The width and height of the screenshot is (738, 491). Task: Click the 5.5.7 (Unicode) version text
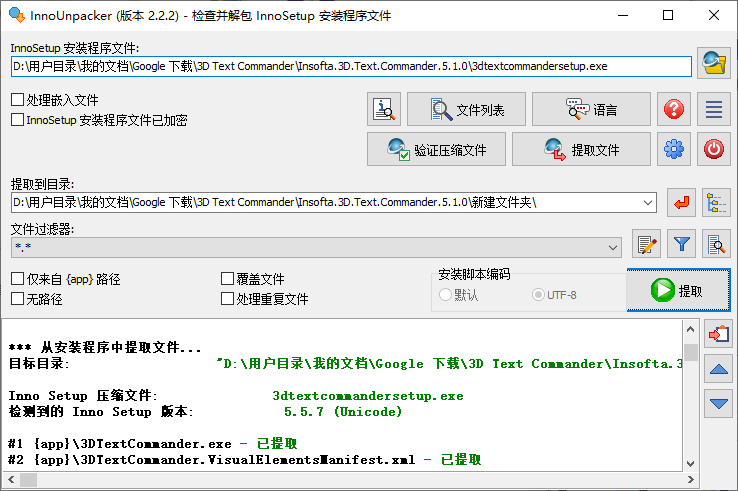tap(343, 412)
